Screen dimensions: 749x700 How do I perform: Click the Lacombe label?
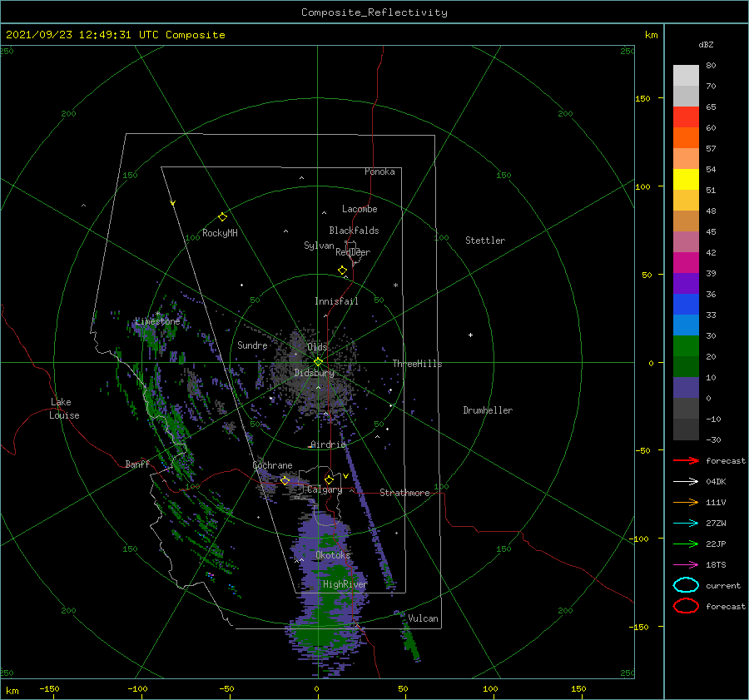[360, 209]
